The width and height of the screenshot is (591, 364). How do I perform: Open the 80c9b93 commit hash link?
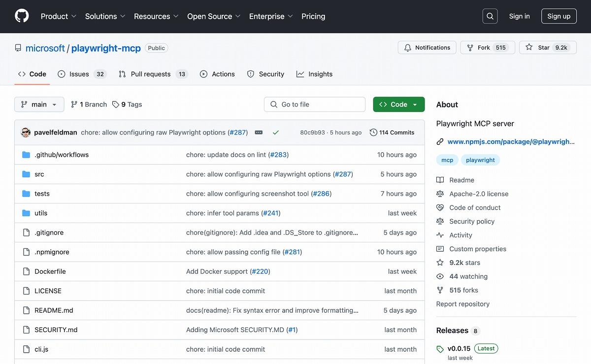(313, 132)
